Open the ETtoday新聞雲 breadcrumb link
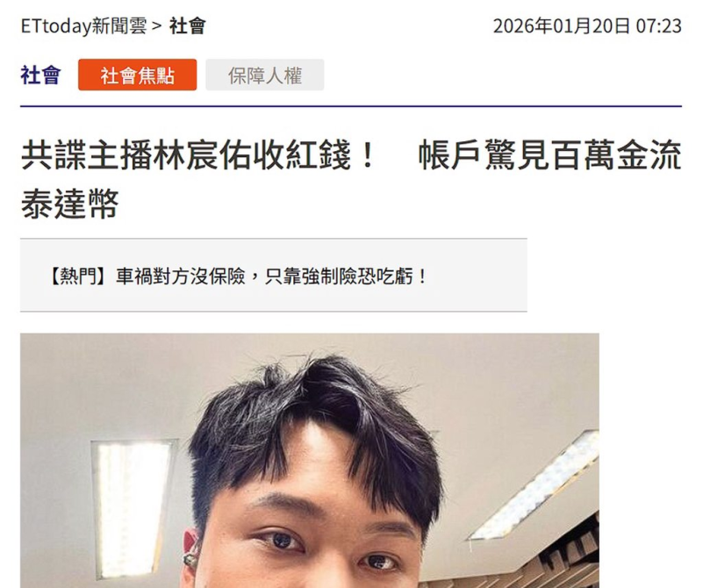The width and height of the screenshot is (703, 588). 83,26
